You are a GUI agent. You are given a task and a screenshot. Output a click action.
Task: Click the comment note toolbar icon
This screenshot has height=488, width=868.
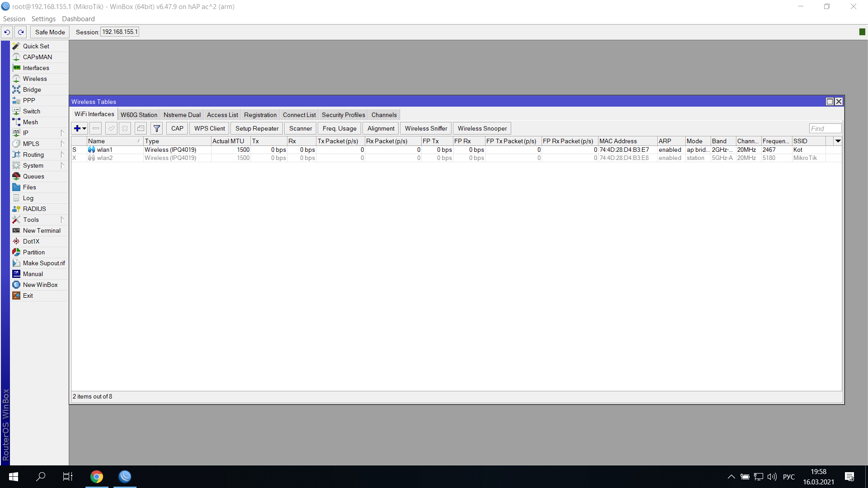141,128
